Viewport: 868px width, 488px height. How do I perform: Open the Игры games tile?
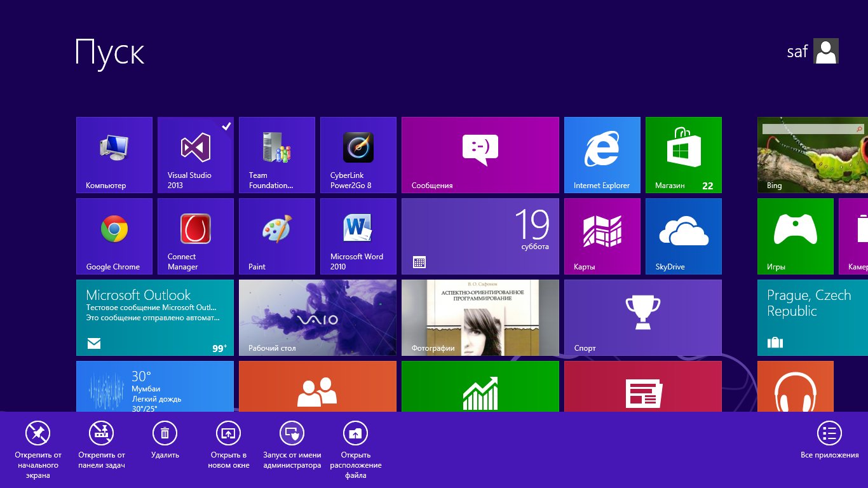[796, 236]
